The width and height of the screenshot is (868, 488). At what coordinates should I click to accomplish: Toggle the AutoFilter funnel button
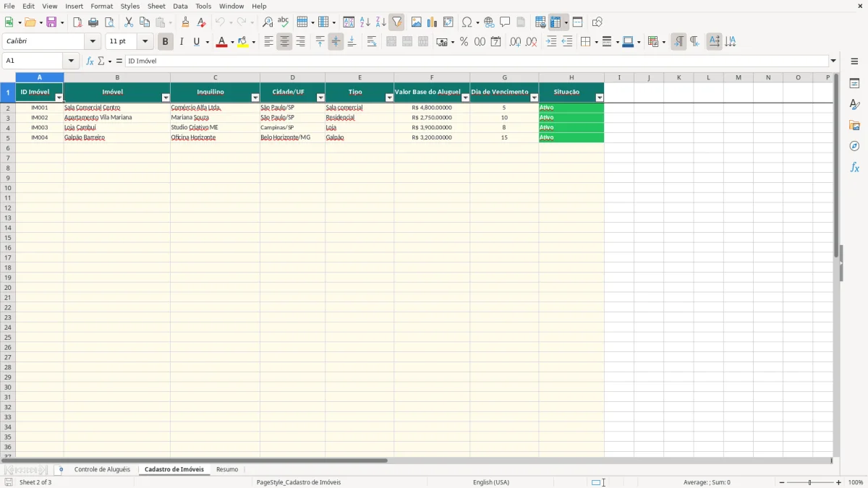click(397, 22)
